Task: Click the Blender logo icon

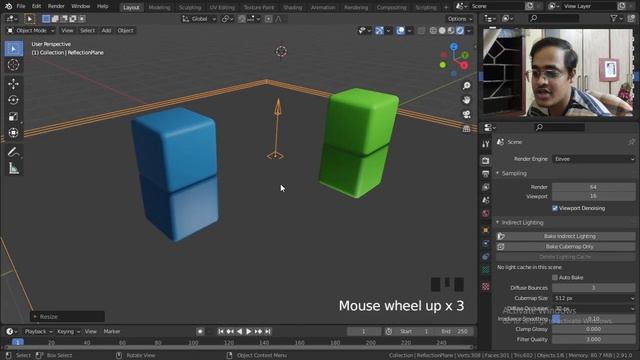Action: click(x=8, y=6)
